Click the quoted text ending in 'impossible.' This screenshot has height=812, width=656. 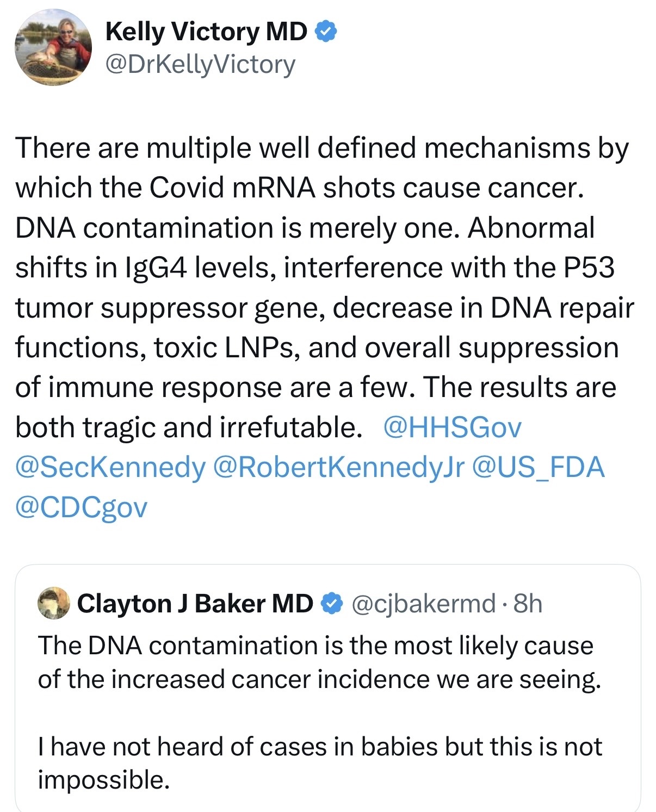coord(320,763)
